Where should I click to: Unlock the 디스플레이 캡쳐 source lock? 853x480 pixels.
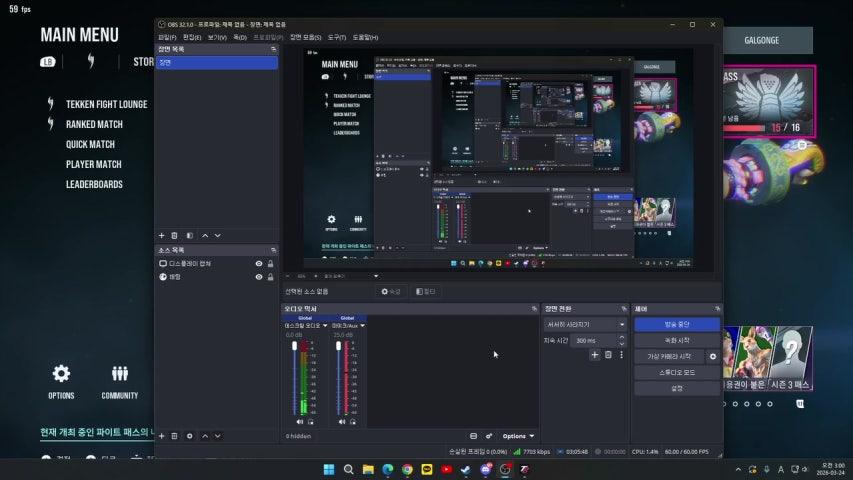(x=271, y=264)
